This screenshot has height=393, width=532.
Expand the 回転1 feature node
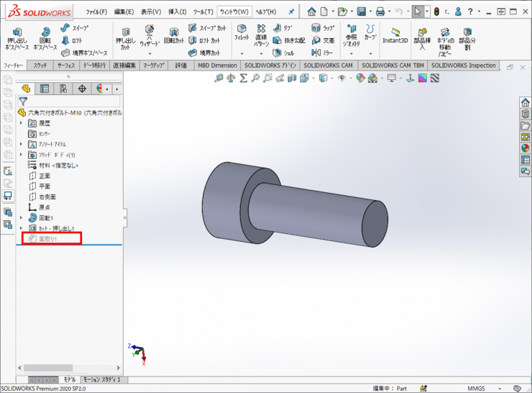(x=22, y=217)
